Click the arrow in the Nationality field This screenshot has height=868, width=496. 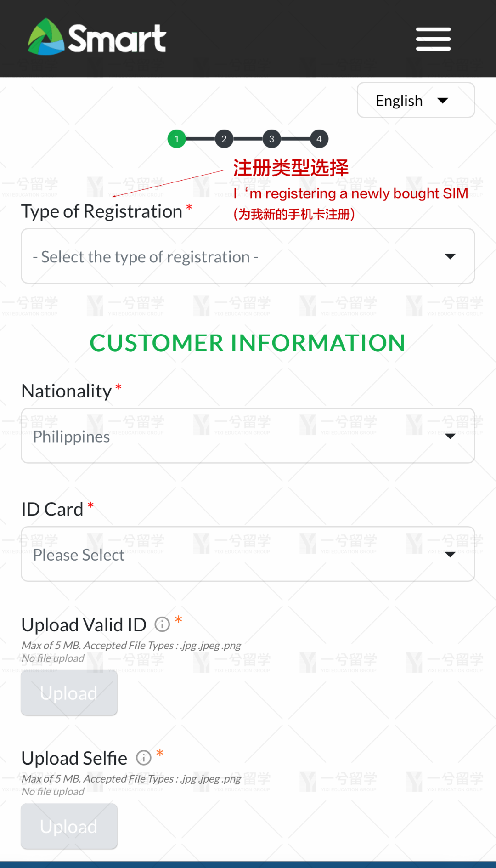point(450,436)
